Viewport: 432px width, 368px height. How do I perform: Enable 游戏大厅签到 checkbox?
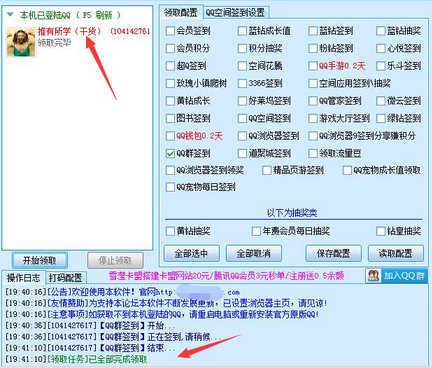click(313, 118)
